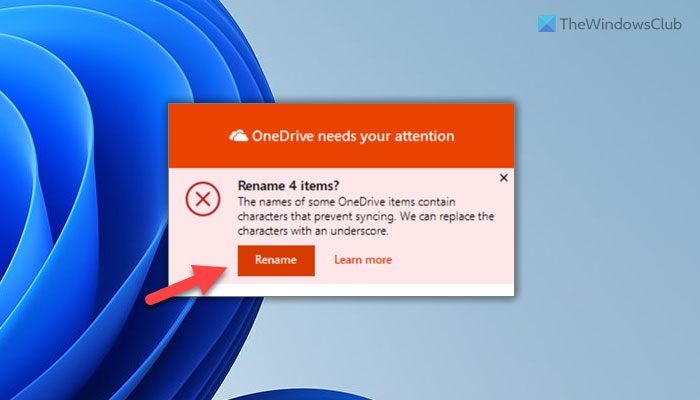This screenshot has height=400, width=700.
Task: Click the text 'characters with an underscore.'
Action: (313, 231)
